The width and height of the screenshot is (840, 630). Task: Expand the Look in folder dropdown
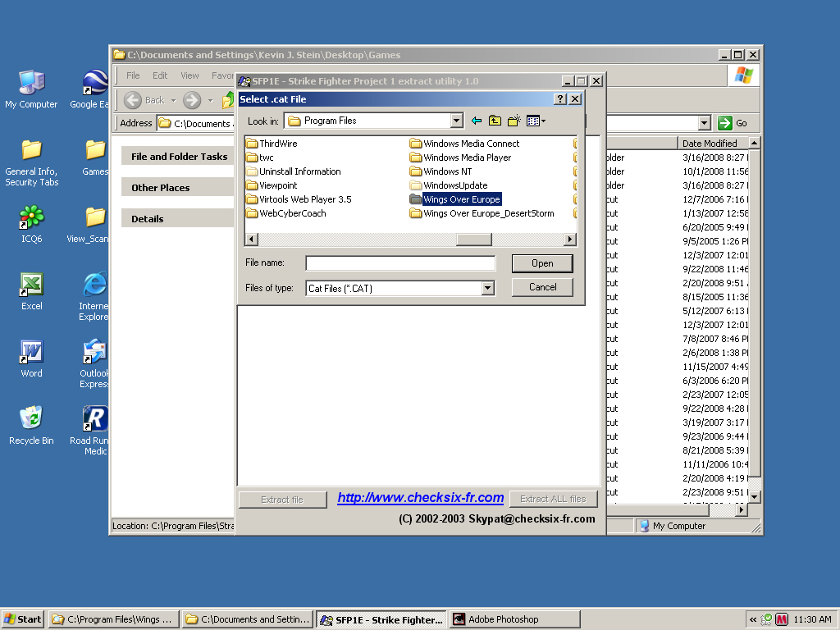point(456,121)
